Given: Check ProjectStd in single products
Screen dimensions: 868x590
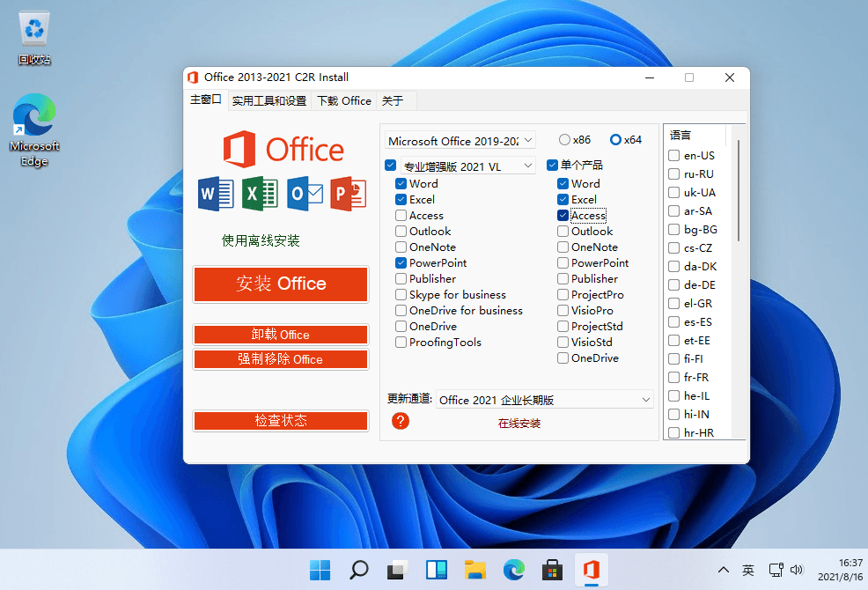Looking at the screenshot, I should (x=563, y=327).
